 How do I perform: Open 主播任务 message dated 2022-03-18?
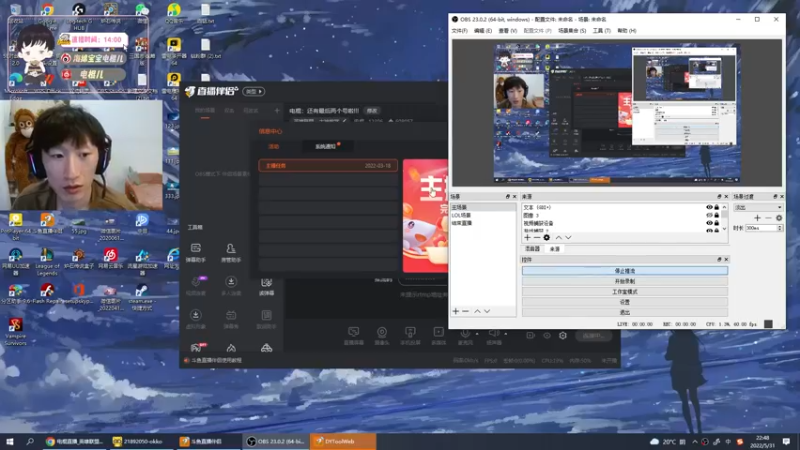point(328,166)
